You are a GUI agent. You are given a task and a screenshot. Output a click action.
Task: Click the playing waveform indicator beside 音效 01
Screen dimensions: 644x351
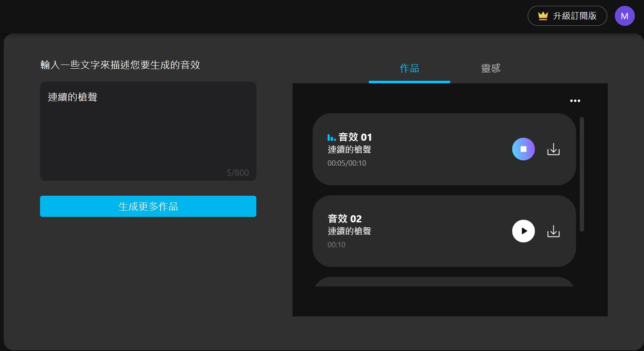pyautogui.click(x=331, y=137)
